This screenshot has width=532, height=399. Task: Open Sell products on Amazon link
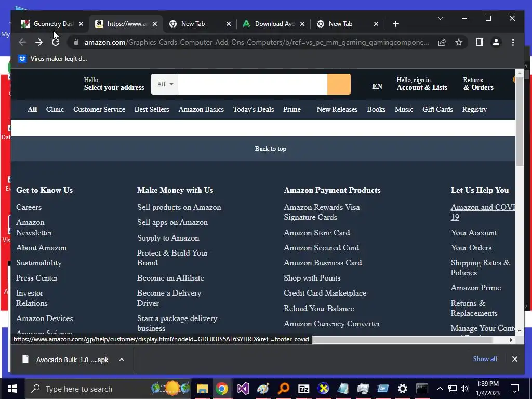coord(179,207)
